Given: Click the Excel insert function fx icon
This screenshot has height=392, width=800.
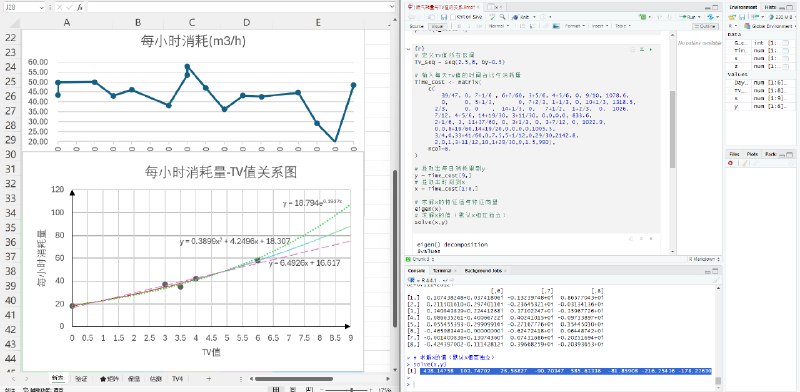Looking at the screenshot, I should pyautogui.click(x=80, y=8).
